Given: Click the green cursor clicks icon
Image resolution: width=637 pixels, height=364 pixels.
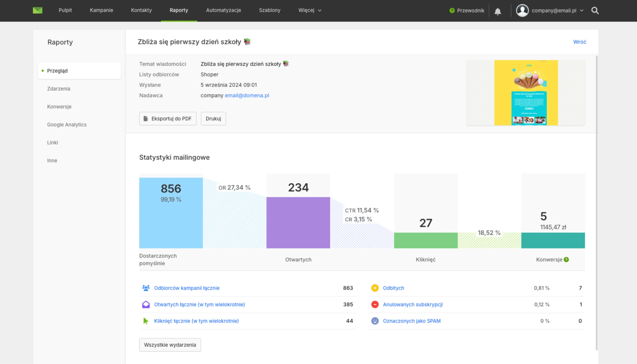Looking at the screenshot, I should tap(146, 321).
